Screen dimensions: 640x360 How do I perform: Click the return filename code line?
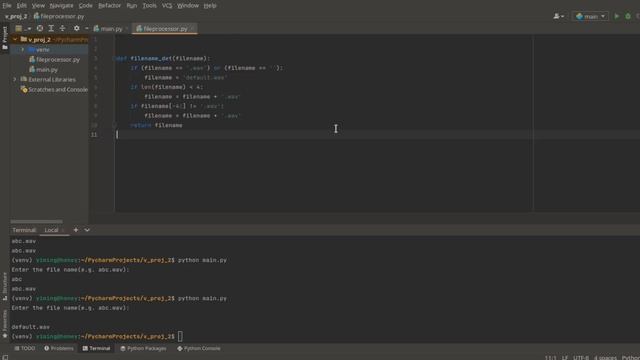(156, 125)
